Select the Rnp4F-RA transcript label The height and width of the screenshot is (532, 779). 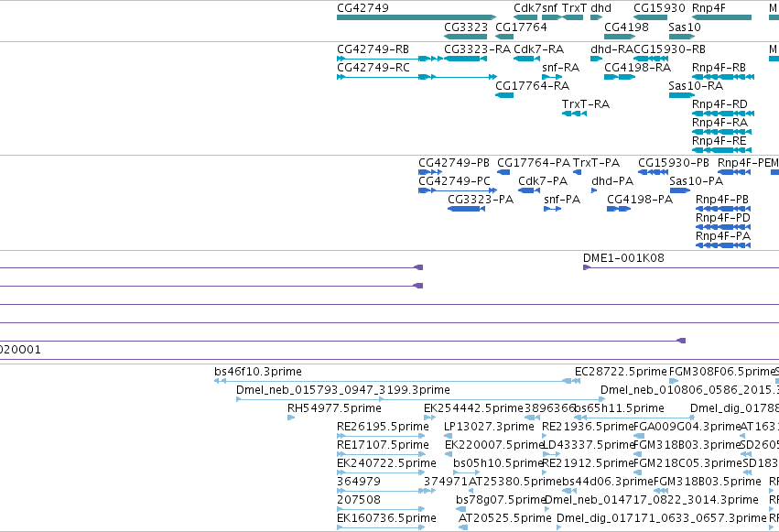tap(719, 123)
